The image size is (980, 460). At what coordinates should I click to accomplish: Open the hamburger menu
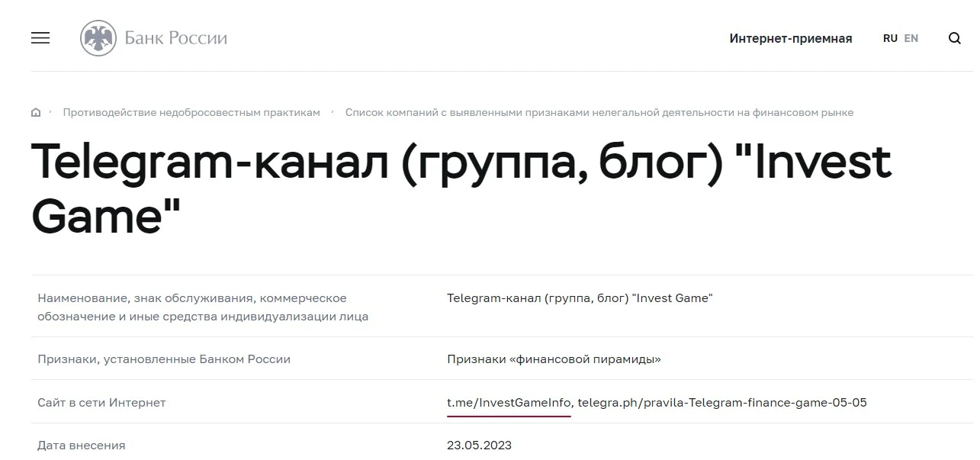click(x=40, y=38)
